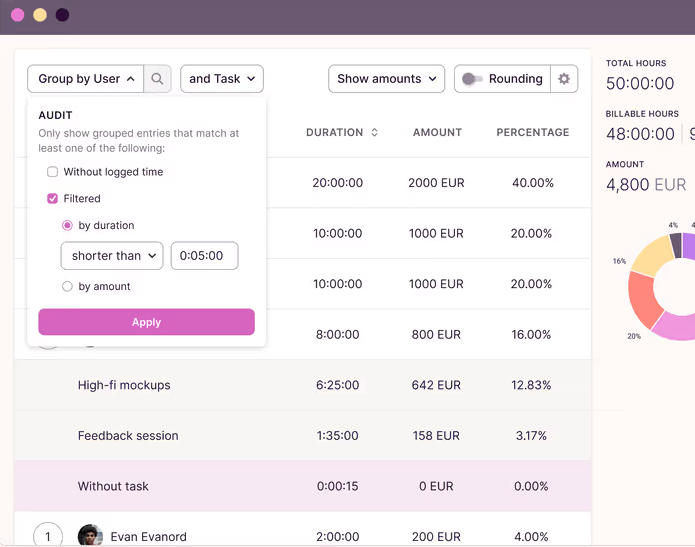Click the 158 EUR amount cell
The image size is (695, 547).
[436, 435]
